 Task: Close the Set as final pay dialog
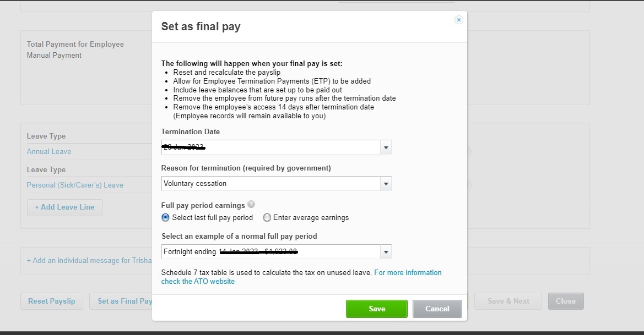tap(458, 20)
